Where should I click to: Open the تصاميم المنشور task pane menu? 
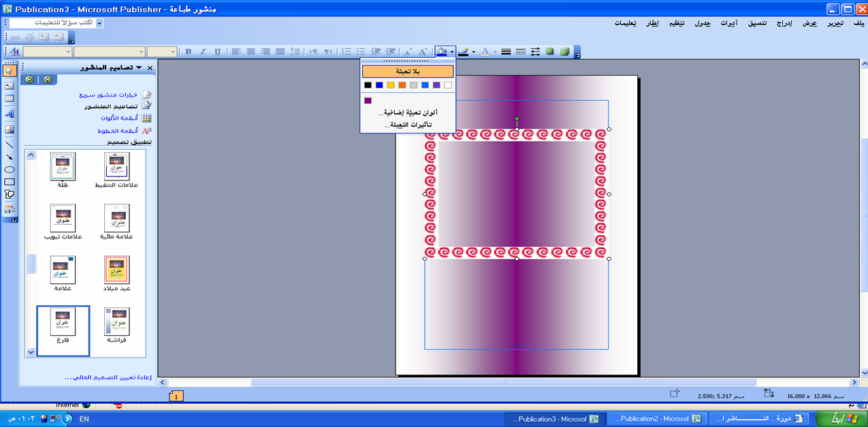[x=139, y=67]
